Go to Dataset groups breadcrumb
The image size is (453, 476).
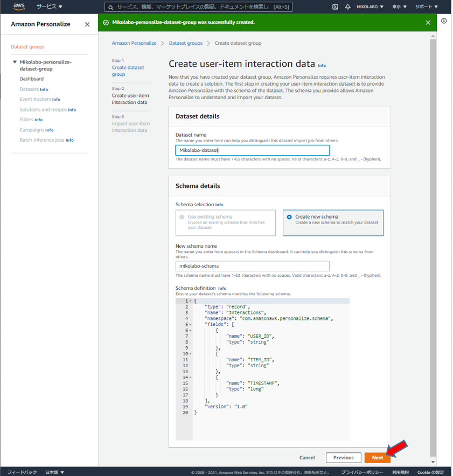(x=186, y=43)
